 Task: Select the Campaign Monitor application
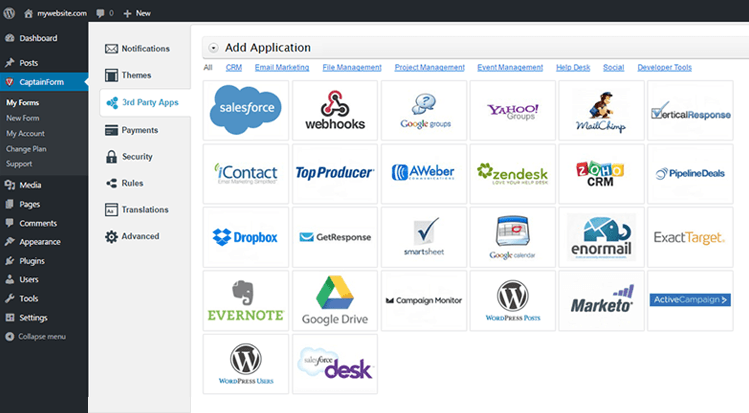point(424,301)
